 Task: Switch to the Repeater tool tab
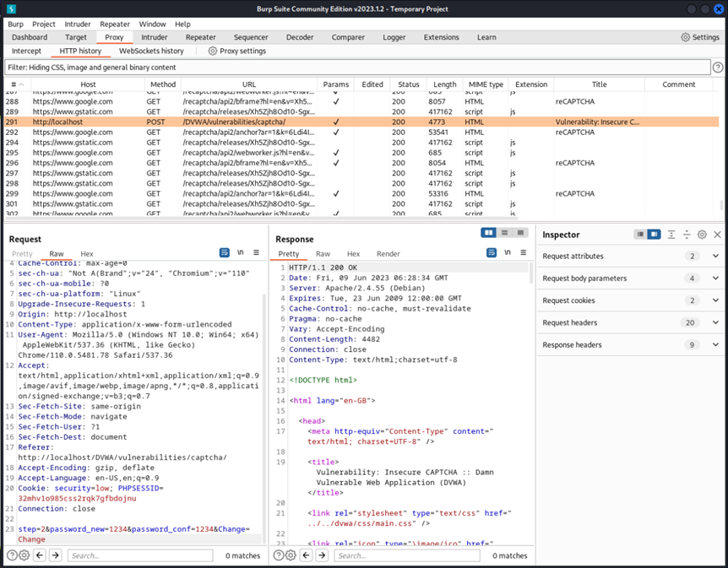200,37
